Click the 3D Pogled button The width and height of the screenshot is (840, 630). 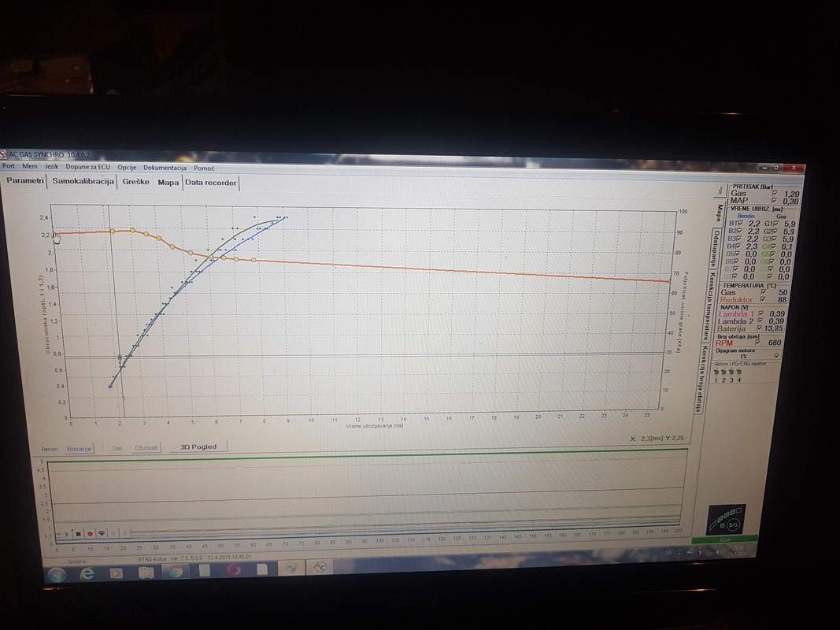[x=198, y=447]
